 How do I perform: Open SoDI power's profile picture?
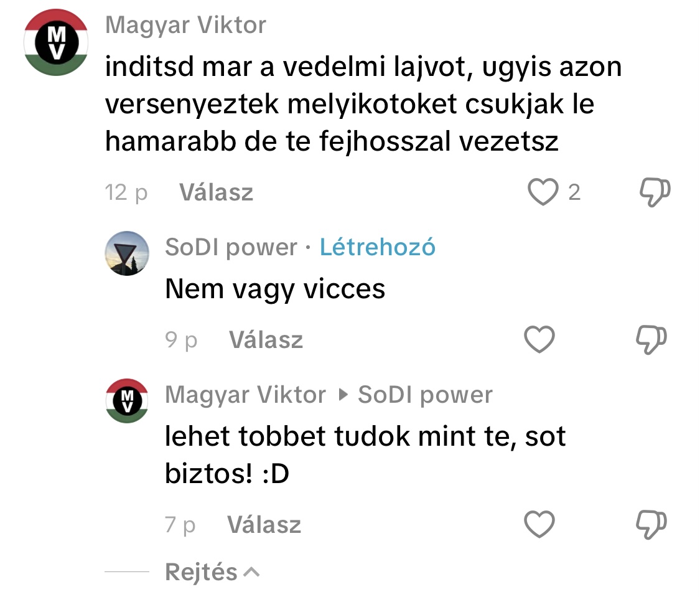coord(127,253)
